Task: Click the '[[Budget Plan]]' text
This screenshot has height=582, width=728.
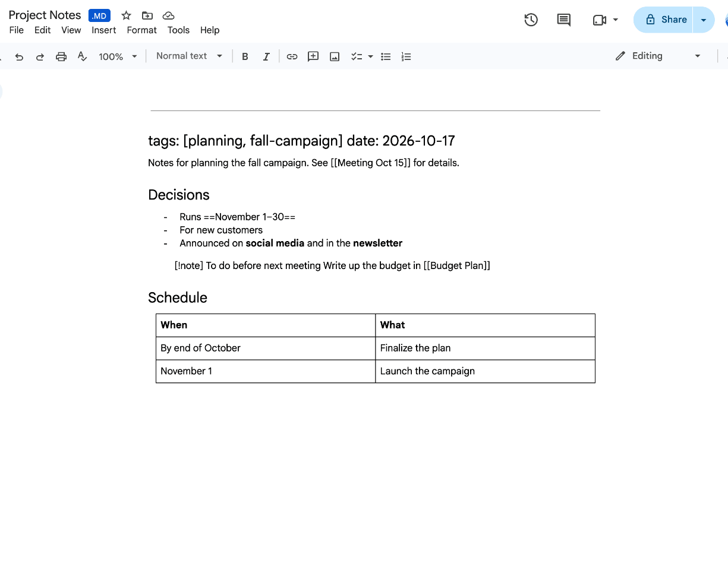Action: 457,265
